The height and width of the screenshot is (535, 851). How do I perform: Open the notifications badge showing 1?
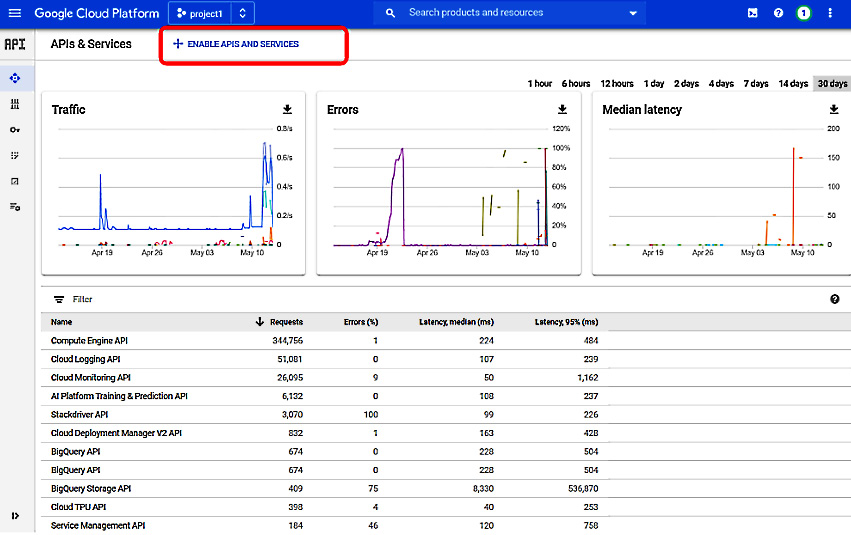click(804, 13)
